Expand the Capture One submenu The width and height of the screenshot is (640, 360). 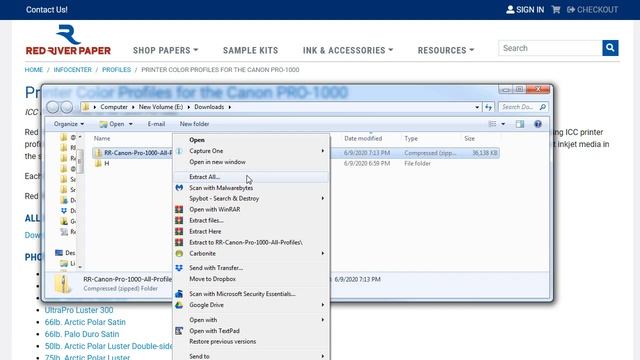point(251,151)
